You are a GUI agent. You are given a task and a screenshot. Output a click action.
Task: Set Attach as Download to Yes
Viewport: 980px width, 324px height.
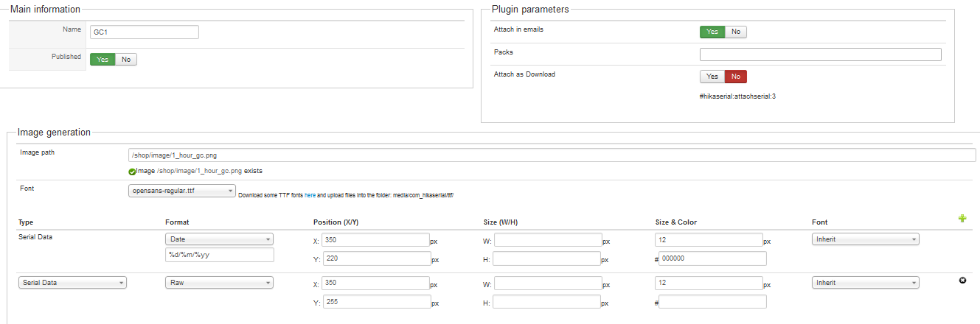coord(712,77)
